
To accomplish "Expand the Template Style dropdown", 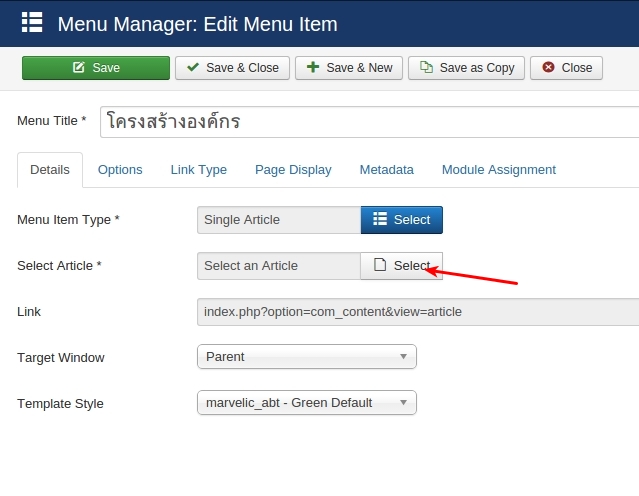I will point(306,403).
